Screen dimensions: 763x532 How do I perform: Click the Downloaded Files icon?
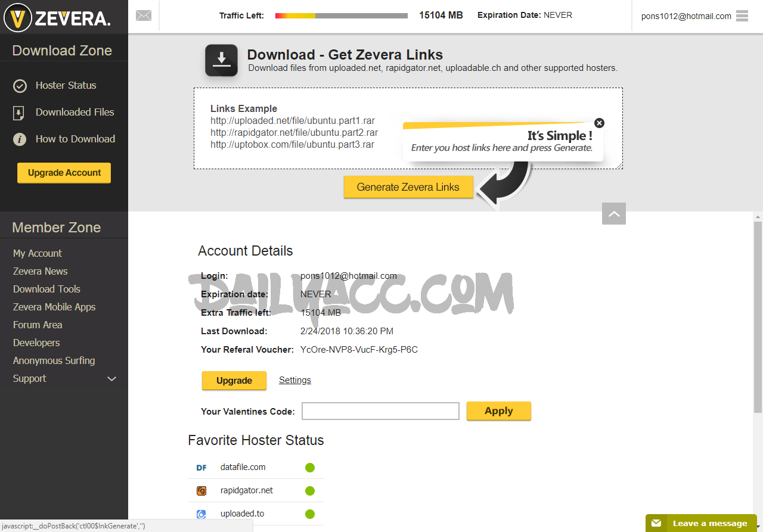19,113
